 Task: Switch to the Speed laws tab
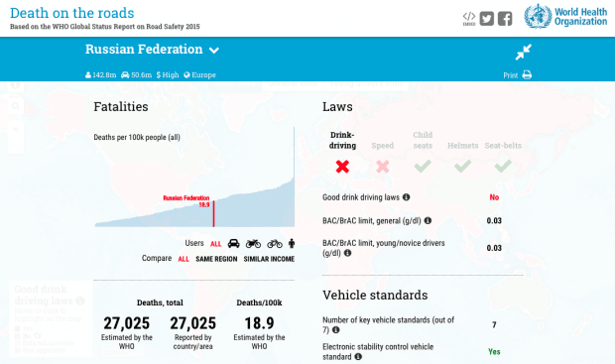(383, 146)
